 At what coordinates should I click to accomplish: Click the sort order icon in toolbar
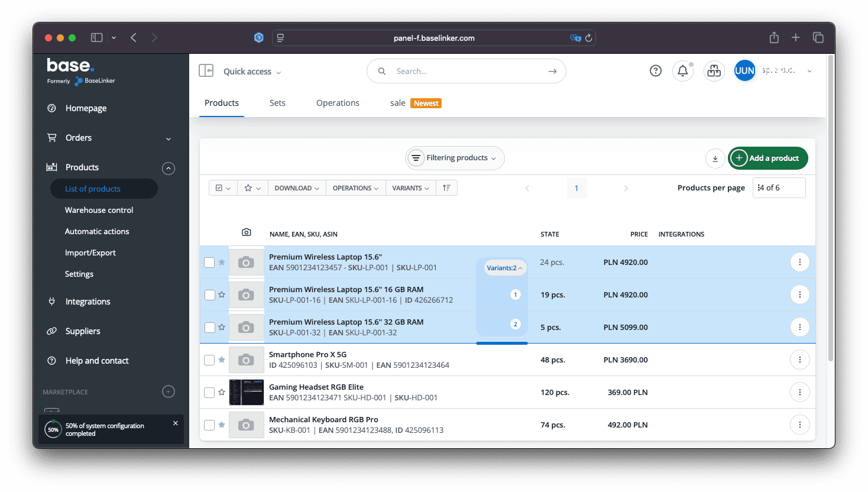[x=446, y=188]
